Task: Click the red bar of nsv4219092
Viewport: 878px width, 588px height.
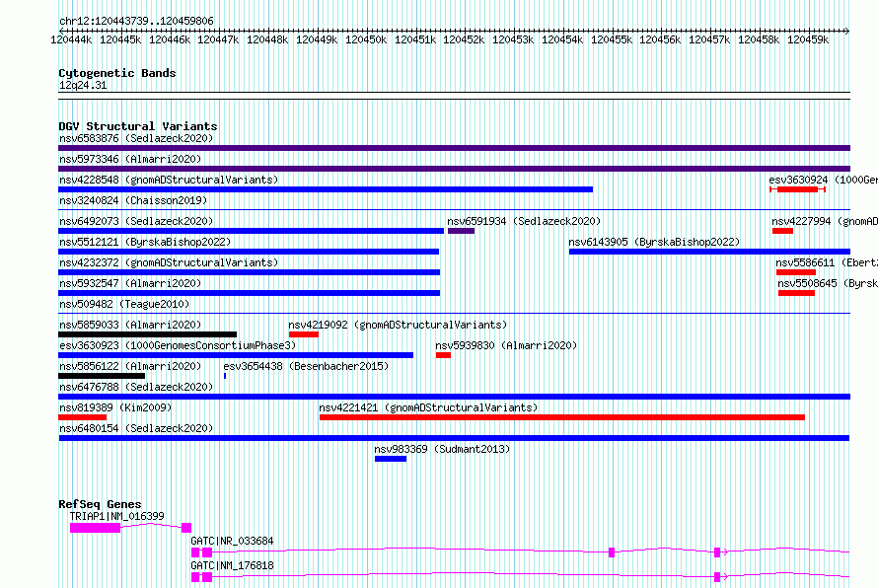Action: pyautogui.click(x=304, y=334)
